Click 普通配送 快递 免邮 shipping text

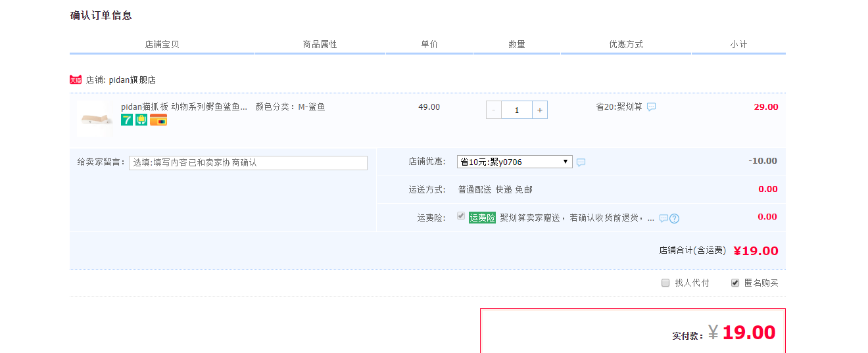(495, 189)
